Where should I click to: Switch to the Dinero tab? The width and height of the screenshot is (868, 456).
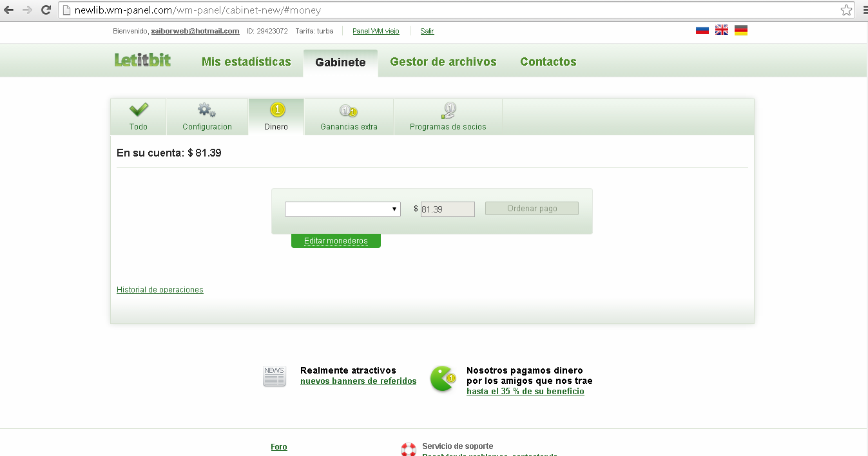click(276, 117)
